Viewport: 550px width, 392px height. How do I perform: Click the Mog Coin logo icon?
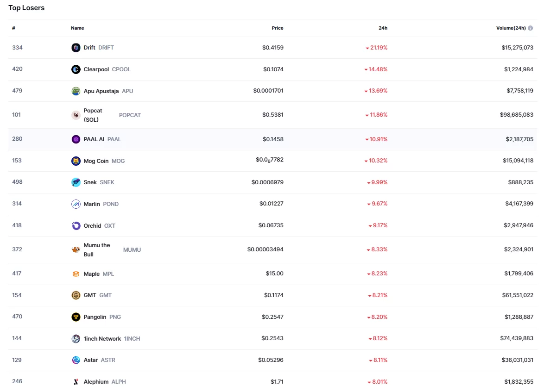pos(76,161)
